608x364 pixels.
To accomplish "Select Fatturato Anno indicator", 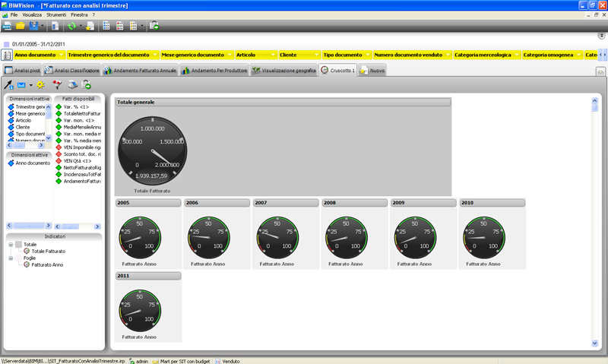I will click(47, 264).
